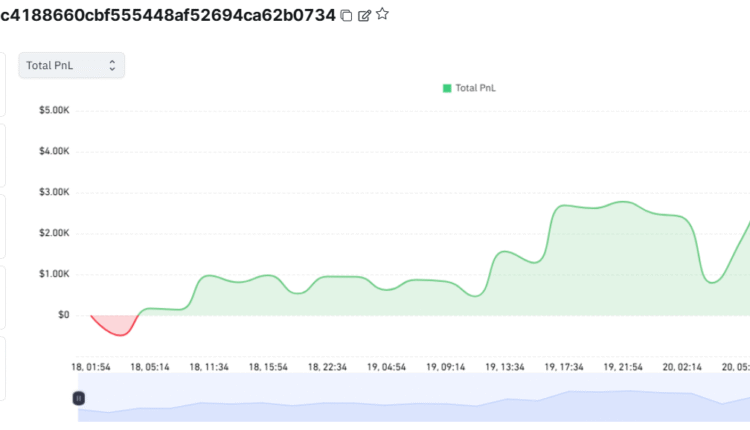Select the 19, 13:34 time label
Screen dimensions: 750x430
[505, 367]
